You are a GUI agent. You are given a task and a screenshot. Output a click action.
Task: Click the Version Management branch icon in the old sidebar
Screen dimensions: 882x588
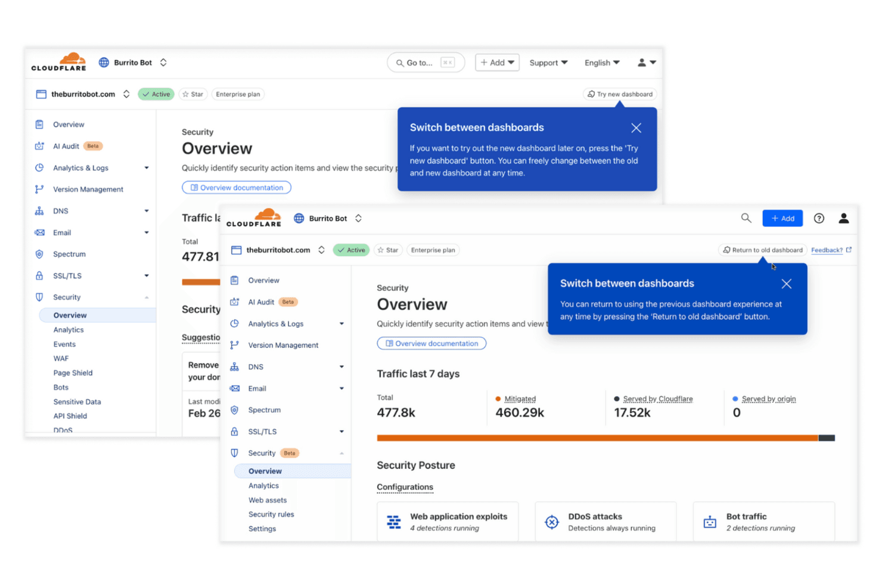39,189
